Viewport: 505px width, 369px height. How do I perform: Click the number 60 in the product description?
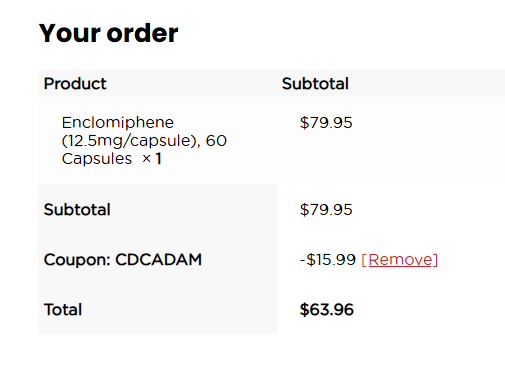coord(216,141)
